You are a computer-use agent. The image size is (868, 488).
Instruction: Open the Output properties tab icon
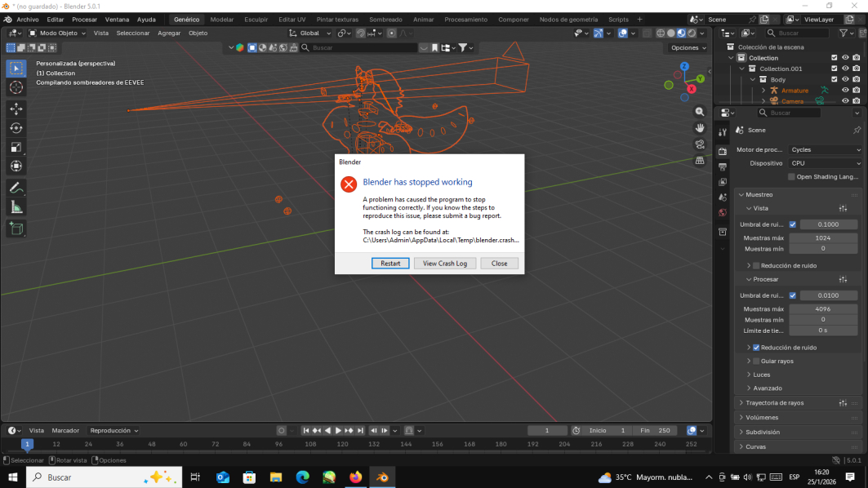[723, 166]
